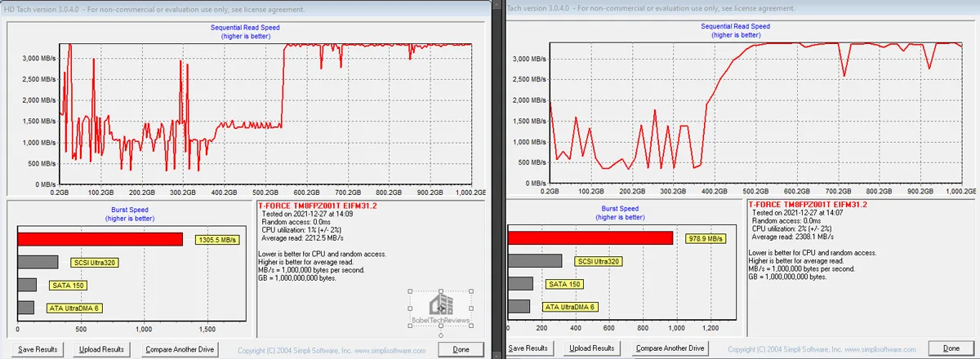Viewport: 980px width, 359px height.
Task: Click Compare Another Drive in left window
Action: click(x=180, y=348)
